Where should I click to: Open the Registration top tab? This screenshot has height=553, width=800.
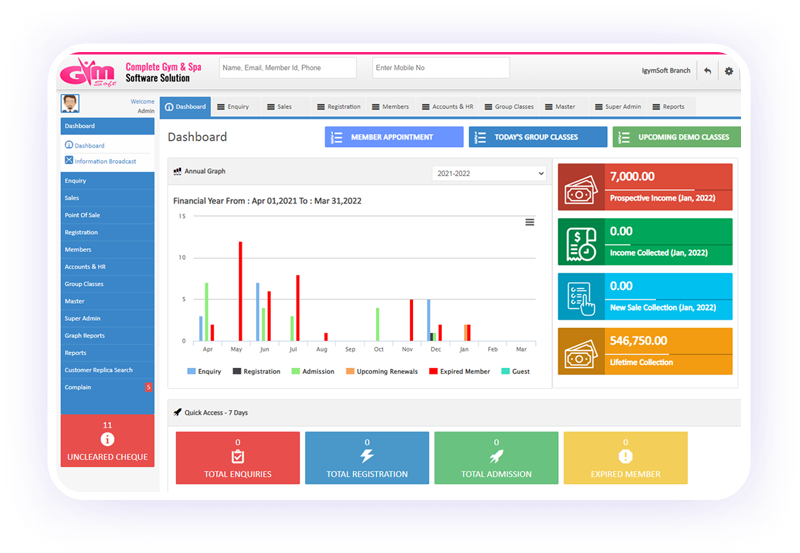click(339, 107)
